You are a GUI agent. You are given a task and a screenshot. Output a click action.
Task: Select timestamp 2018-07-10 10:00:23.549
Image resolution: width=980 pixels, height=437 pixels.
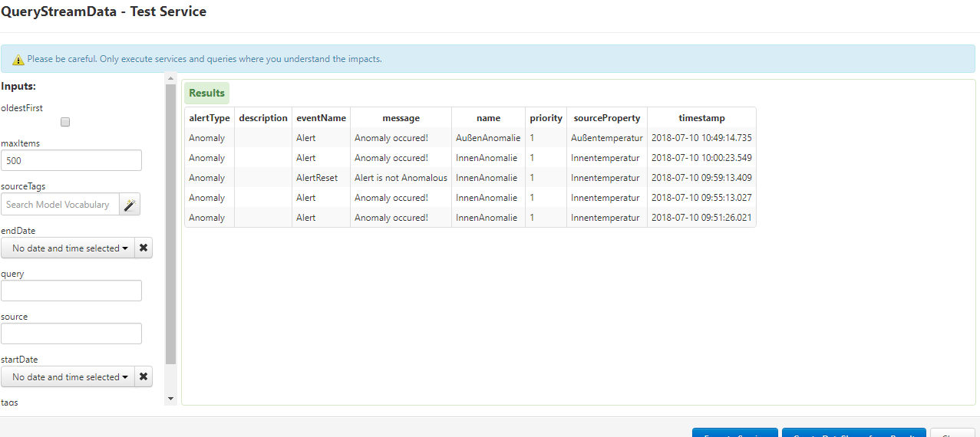[x=701, y=158]
